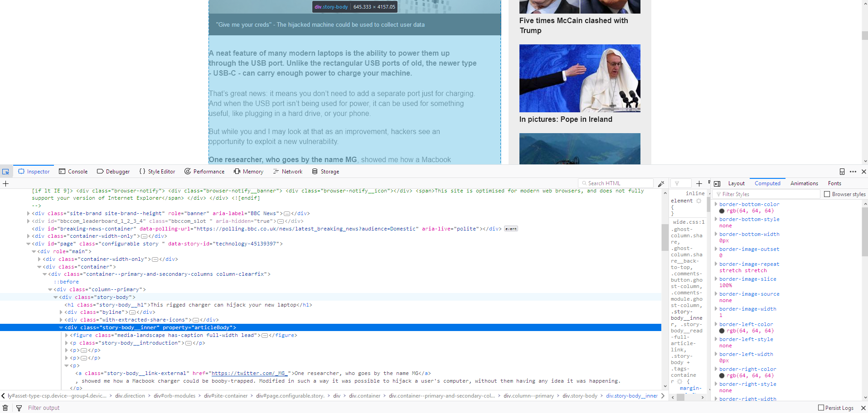The width and height of the screenshot is (868, 413).
Task: Click border-left-color rgb(64, 64, 64) swatch
Action: coord(722,331)
